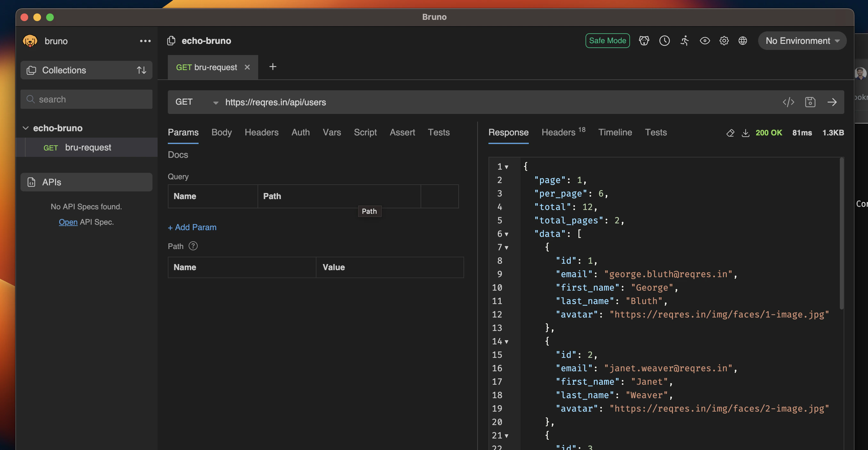This screenshot has width=868, height=450.
Task: Open collection settings gear icon
Action: click(724, 41)
